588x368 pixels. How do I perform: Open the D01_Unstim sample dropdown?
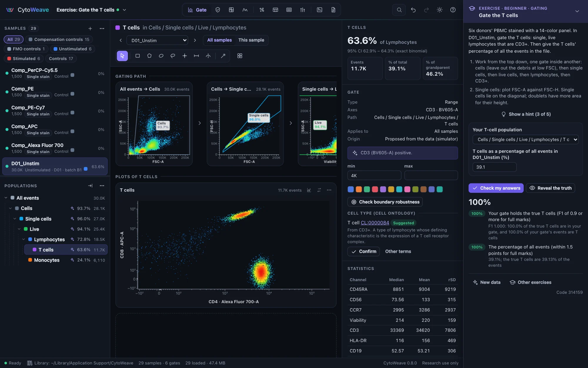(x=157, y=40)
